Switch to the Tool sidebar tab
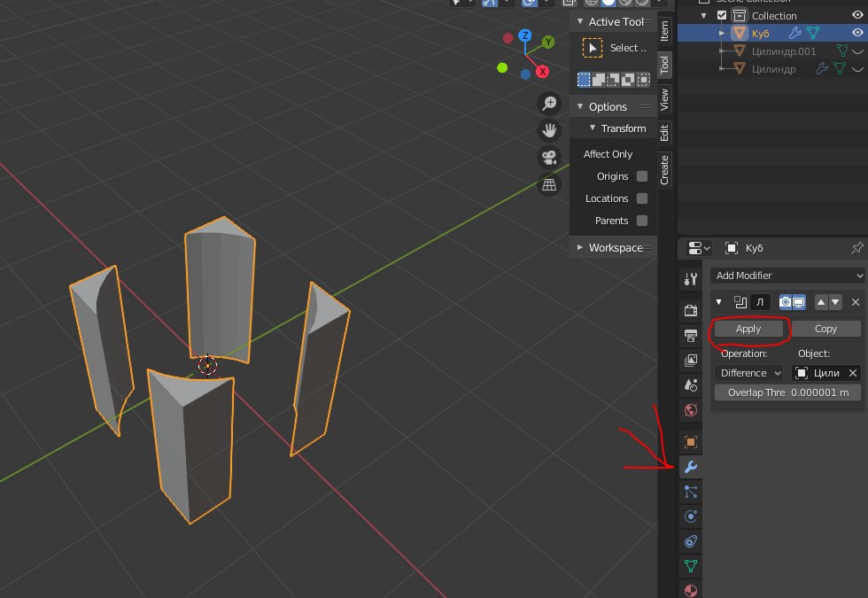Screen dimensions: 868x598 pyautogui.click(x=664, y=65)
